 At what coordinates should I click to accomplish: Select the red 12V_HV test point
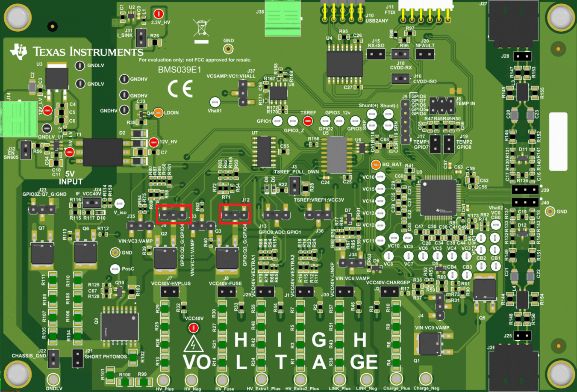(x=154, y=142)
